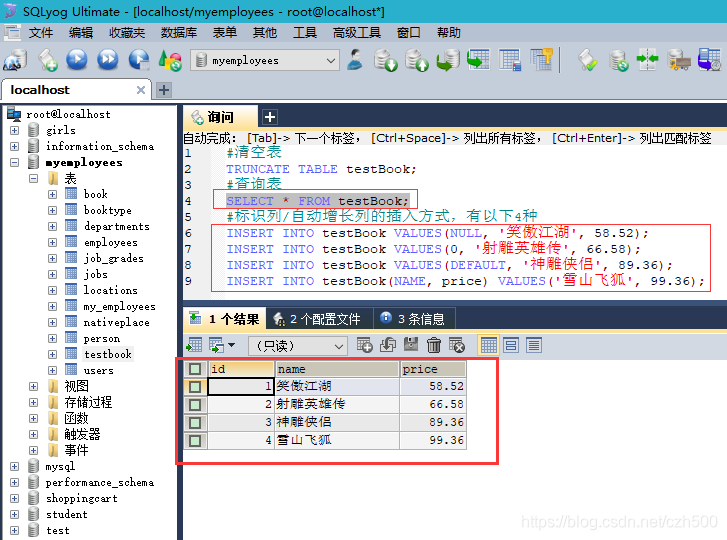The width and height of the screenshot is (727, 540).
Task: Select the id cell containing 1
Action: tap(241, 386)
